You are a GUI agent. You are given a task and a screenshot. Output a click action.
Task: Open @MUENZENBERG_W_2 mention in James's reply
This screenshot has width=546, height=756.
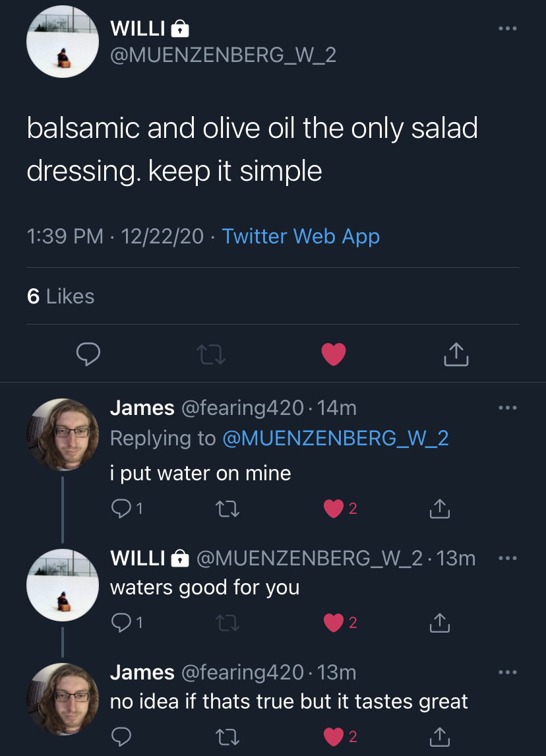(x=336, y=438)
